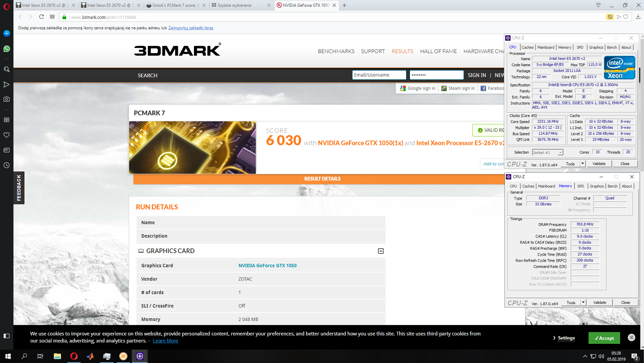Click Zaimportuj zakładki teraz link
The width and height of the screenshot is (644, 363).
191,28
